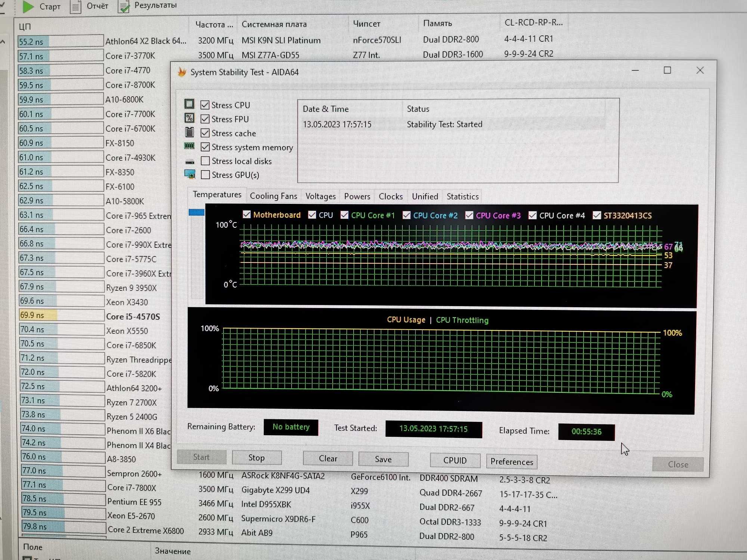
Task: Open the Voltages tab
Action: (320, 196)
